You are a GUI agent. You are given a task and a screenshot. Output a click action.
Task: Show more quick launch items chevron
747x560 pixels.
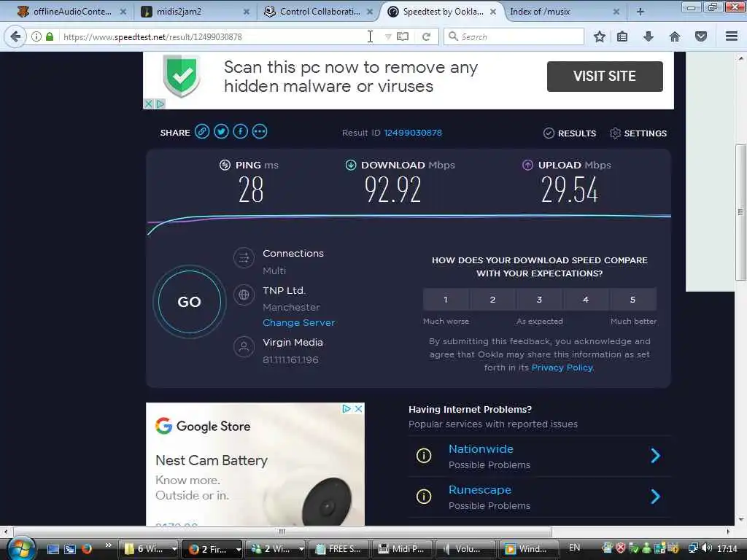coord(109,545)
